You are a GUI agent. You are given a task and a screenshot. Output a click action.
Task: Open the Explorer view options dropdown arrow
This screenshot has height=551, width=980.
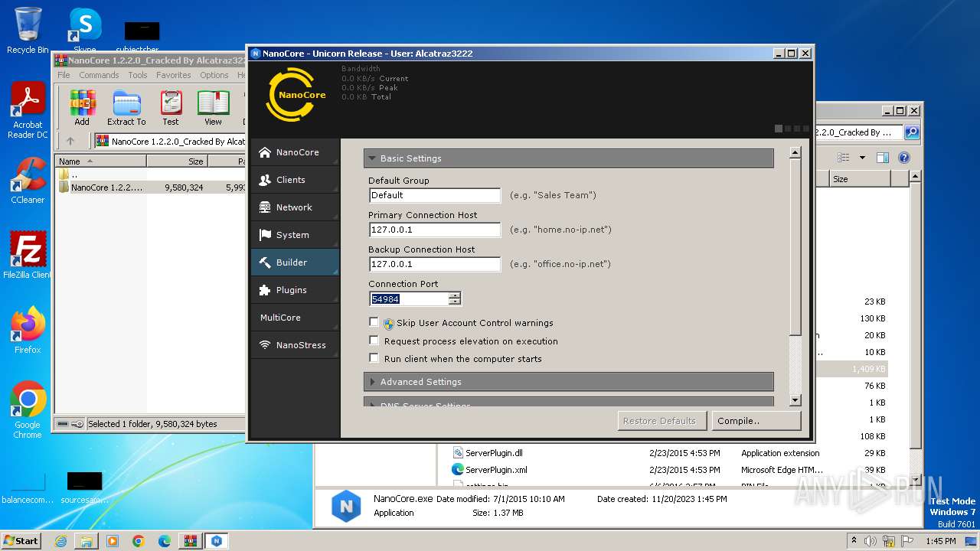click(x=862, y=158)
